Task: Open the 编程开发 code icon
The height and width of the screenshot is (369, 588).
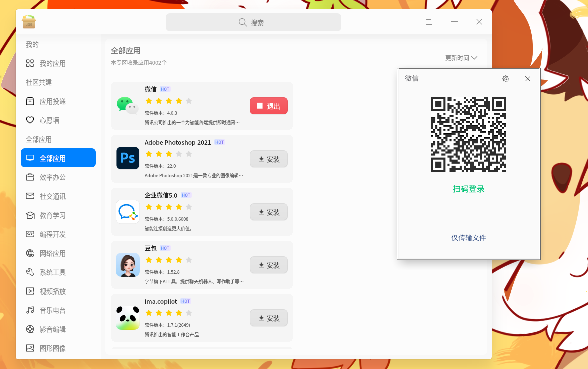Action: pyautogui.click(x=30, y=234)
